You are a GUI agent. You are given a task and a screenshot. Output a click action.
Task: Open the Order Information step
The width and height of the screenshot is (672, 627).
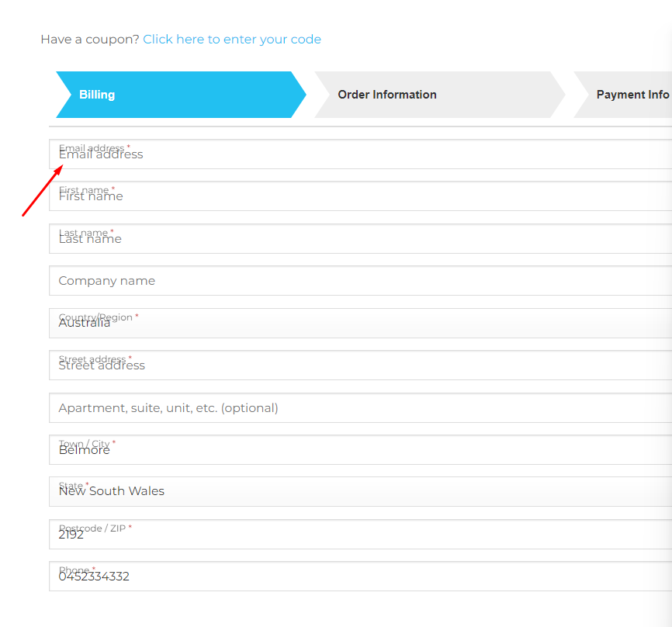(x=440, y=95)
